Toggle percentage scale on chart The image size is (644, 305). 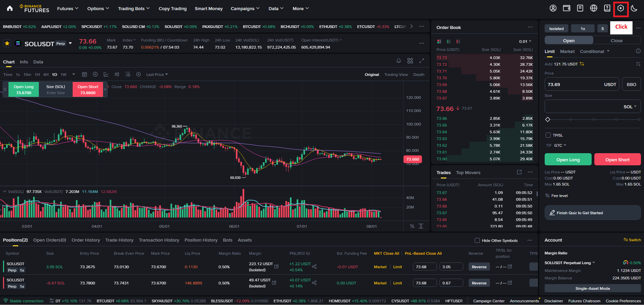click(412, 226)
